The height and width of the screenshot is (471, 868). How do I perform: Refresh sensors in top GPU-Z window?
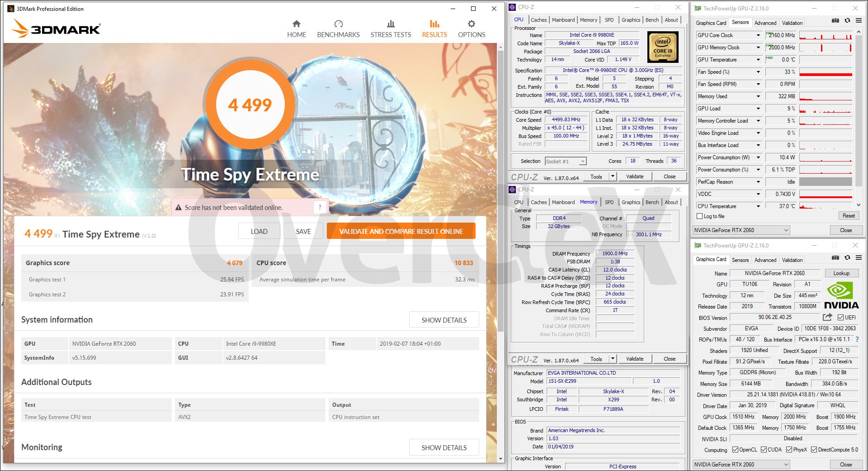[x=847, y=20]
